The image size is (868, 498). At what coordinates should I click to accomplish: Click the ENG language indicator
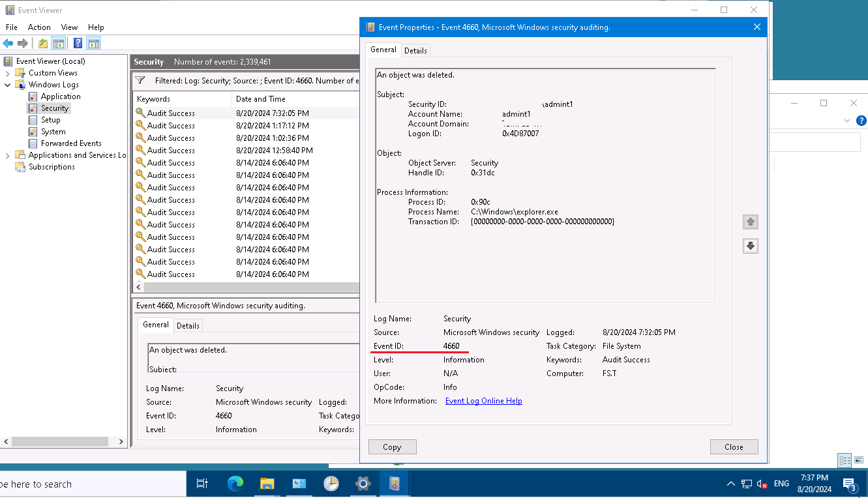781,484
